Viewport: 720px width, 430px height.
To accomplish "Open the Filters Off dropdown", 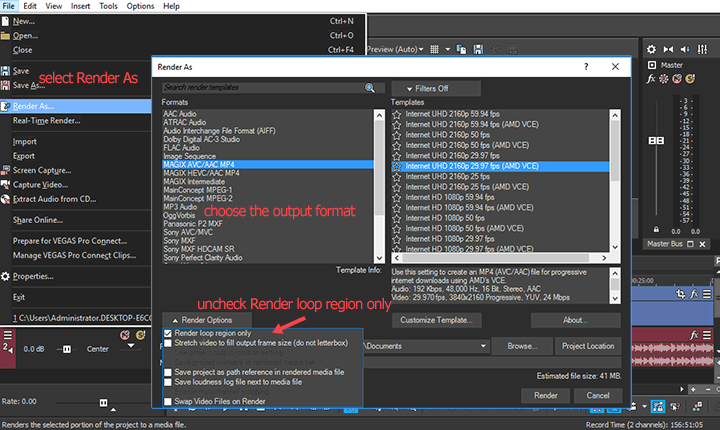I will [436, 89].
